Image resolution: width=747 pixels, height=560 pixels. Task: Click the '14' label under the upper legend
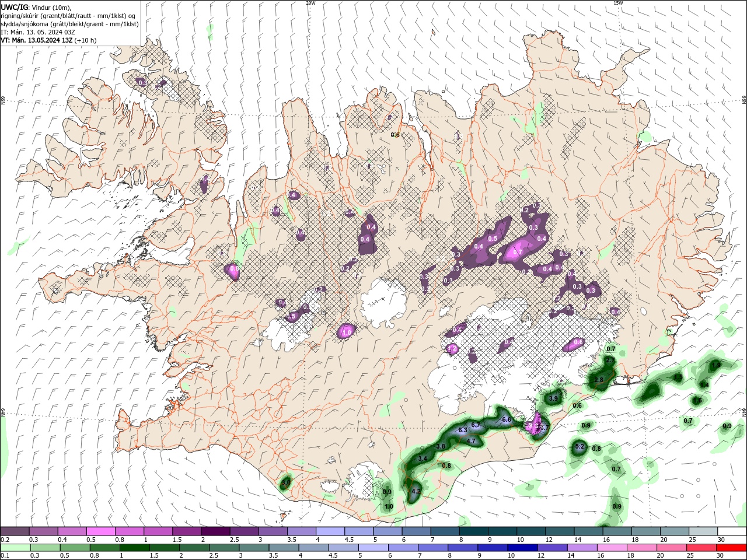[x=577, y=540]
